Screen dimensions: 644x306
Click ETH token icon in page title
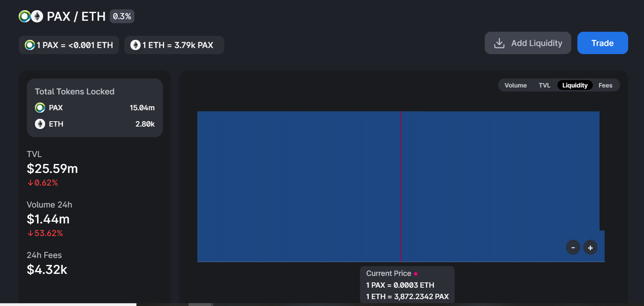pos(37,16)
